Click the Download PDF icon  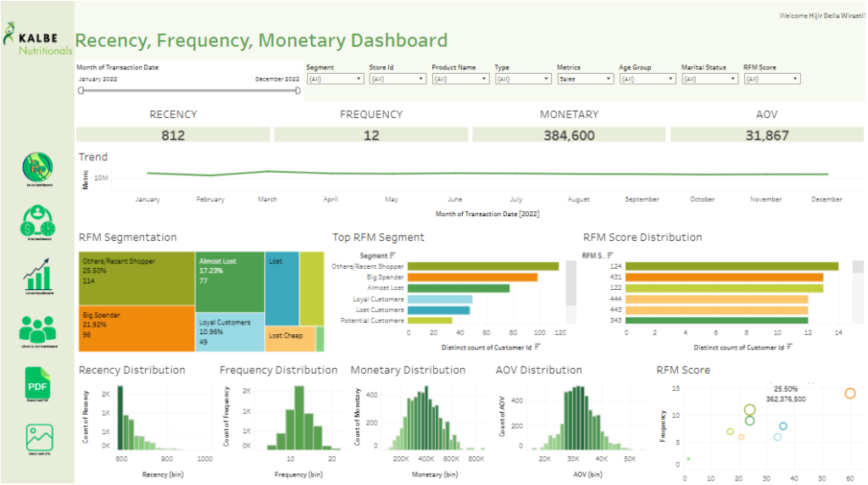[x=37, y=386]
